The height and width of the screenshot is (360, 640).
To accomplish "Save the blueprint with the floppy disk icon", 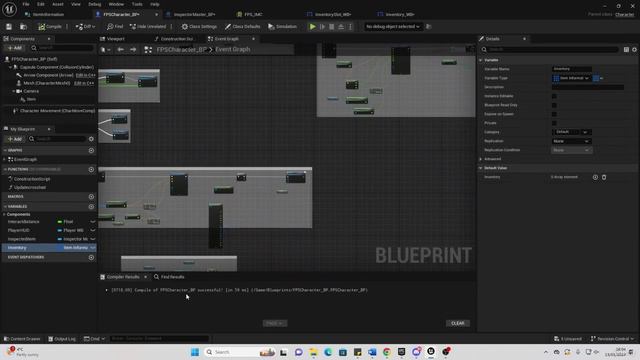I will [x=9, y=27].
